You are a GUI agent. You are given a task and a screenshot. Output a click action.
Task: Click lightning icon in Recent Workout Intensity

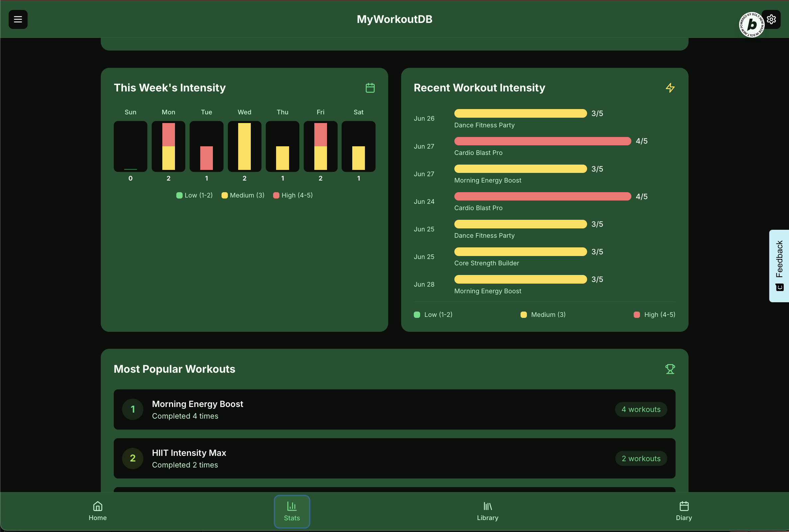670,88
